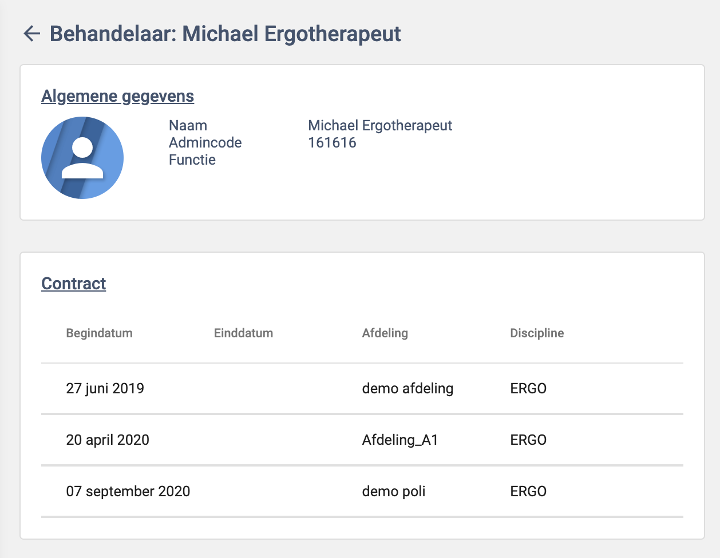Click ERGO discipline in Afdeling_A1 row
Screen dimensions: 720x558
528,439
